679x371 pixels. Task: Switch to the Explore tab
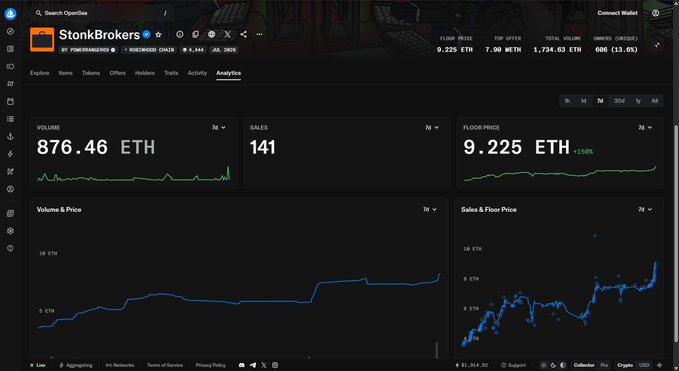point(39,73)
